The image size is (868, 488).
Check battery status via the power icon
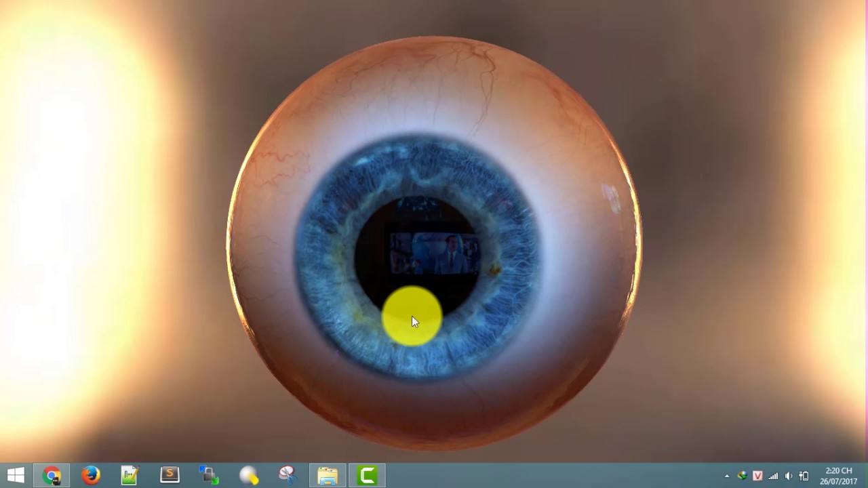pos(804,476)
